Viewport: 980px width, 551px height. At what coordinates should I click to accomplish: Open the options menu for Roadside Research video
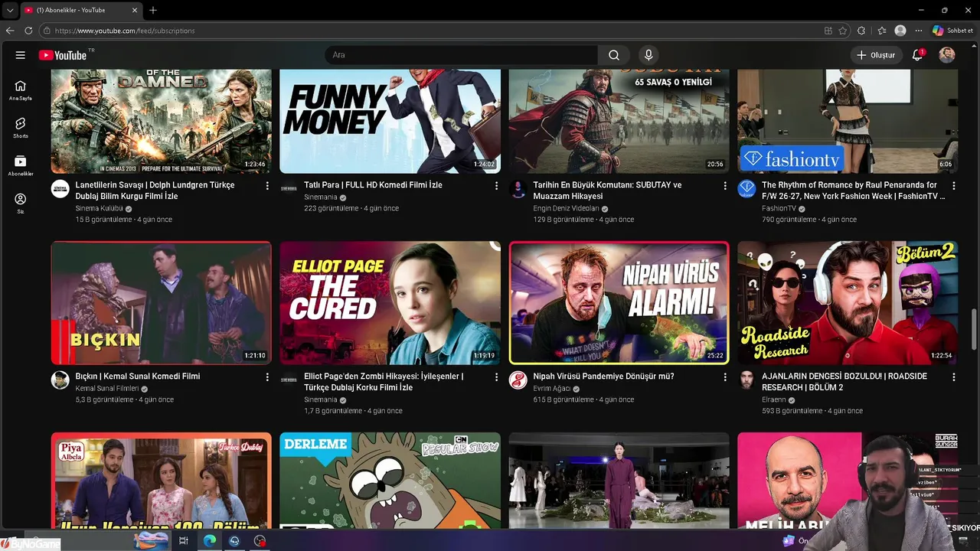pos(954,377)
